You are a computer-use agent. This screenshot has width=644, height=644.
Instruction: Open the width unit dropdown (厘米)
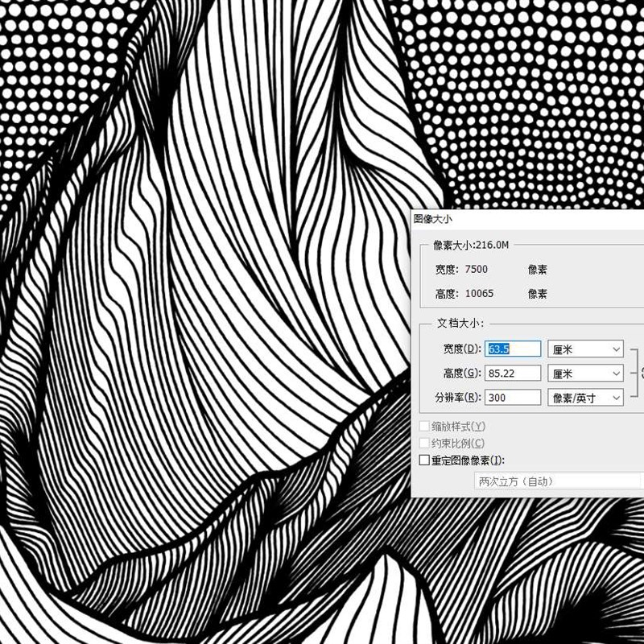[x=585, y=349]
